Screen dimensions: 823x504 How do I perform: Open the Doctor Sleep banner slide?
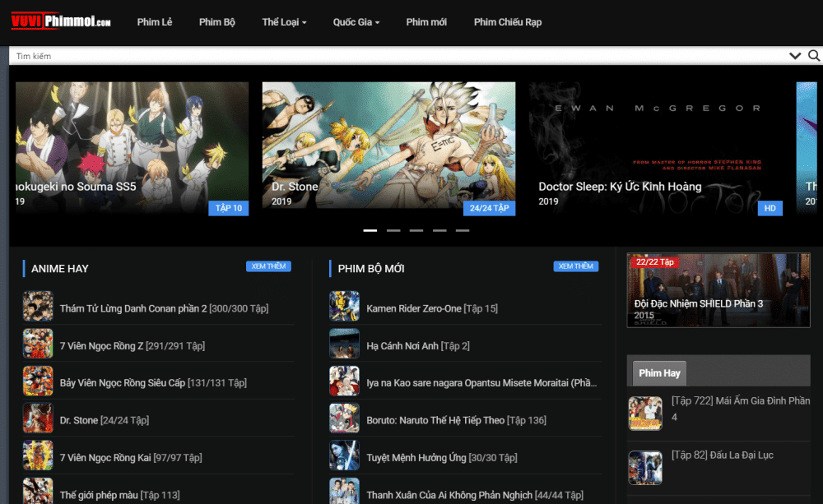click(656, 148)
